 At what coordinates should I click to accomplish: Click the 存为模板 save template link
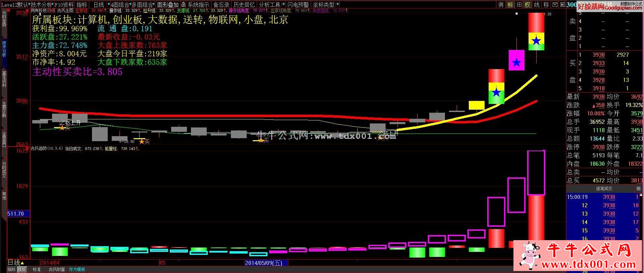[x=77, y=269]
